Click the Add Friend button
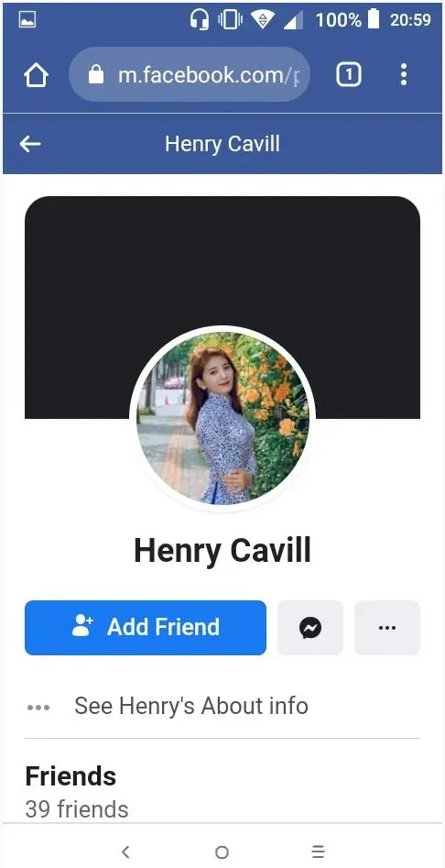Screen dimensions: 445x868 click(146, 628)
